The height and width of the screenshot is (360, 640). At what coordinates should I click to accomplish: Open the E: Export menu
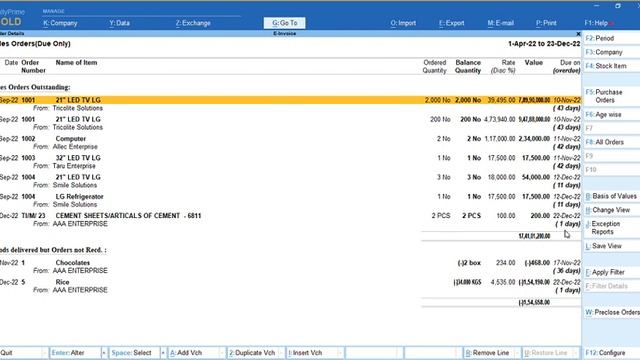tap(451, 23)
